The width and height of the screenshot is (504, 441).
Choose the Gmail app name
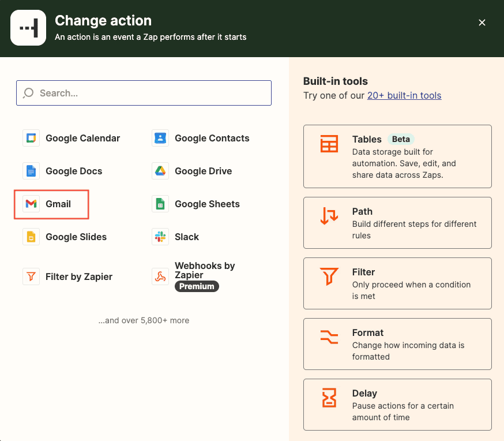(x=58, y=204)
